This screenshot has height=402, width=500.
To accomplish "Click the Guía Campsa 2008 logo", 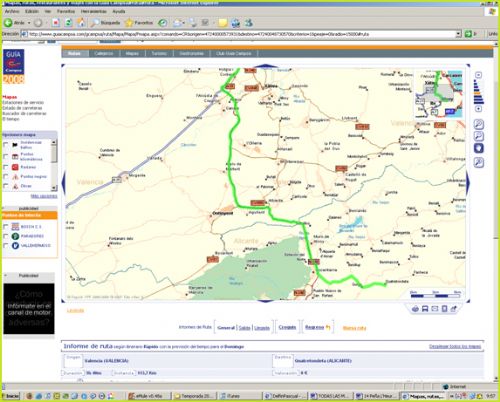I will (x=14, y=67).
